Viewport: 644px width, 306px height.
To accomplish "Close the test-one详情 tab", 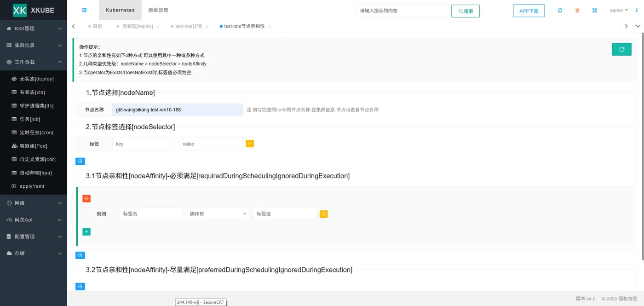I will point(207,27).
